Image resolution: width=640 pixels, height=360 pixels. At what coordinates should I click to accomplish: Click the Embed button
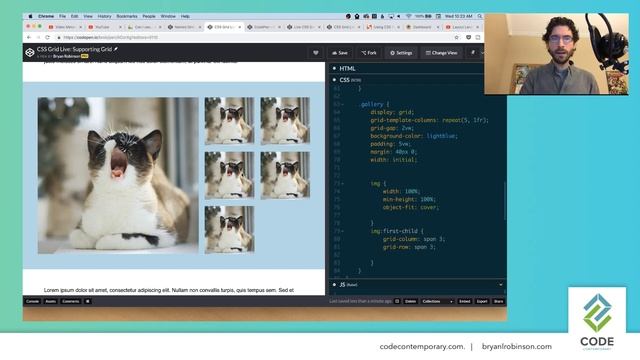(x=464, y=301)
